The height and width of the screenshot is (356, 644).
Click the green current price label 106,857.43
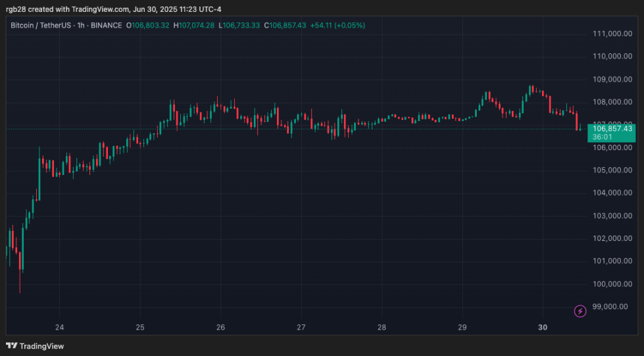click(x=612, y=128)
